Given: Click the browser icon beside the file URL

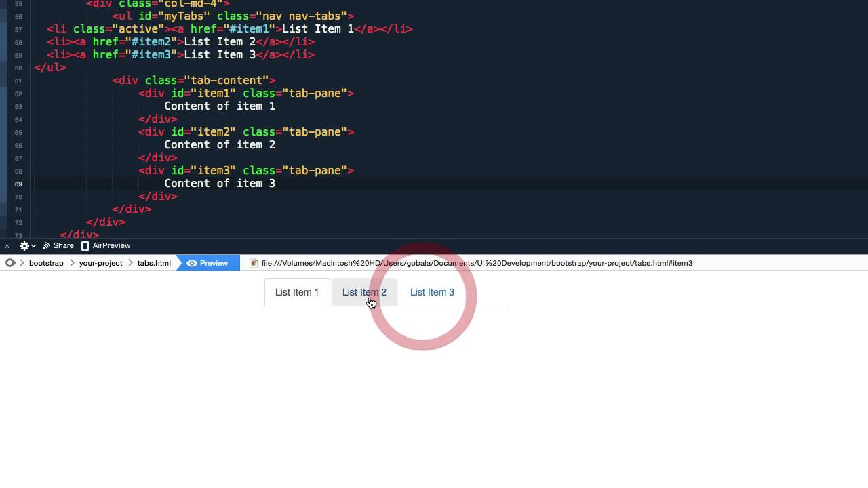Looking at the screenshot, I should point(254,263).
